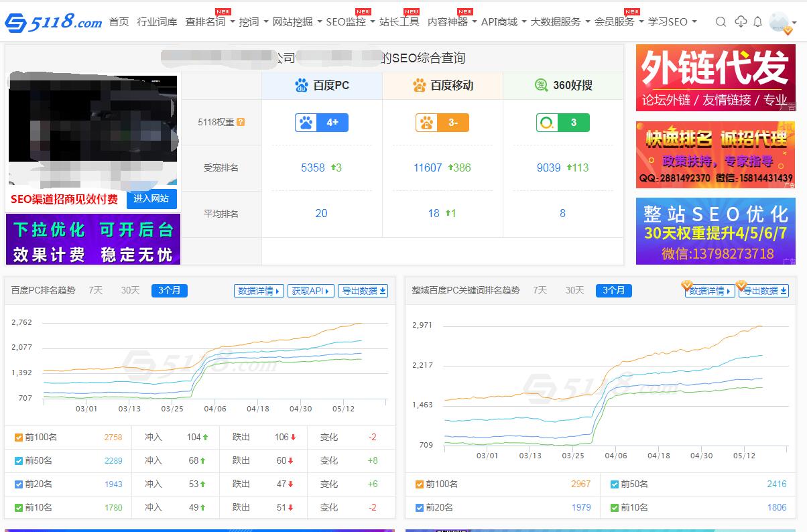This screenshot has height=532, width=807.
Task: Expand the 查排名词 dropdown menu
Action: (x=210, y=22)
